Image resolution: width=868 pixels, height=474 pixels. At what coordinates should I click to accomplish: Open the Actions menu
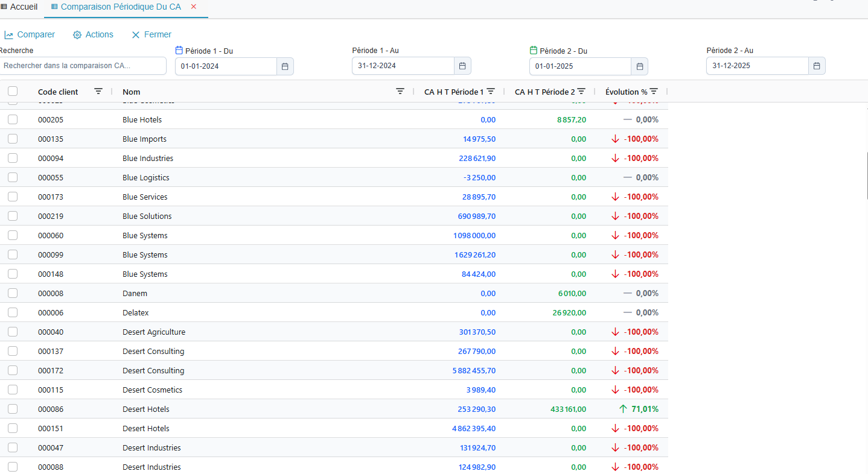93,34
